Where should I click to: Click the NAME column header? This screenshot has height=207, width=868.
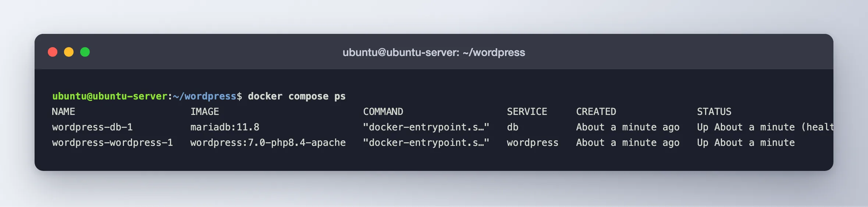click(x=63, y=112)
